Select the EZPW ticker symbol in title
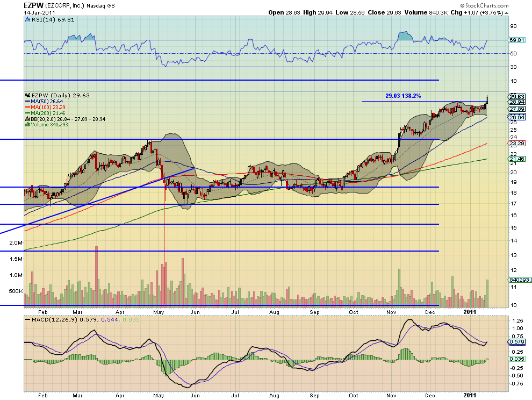The width and height of the screenshot is (532, 400). pos(34,5)
